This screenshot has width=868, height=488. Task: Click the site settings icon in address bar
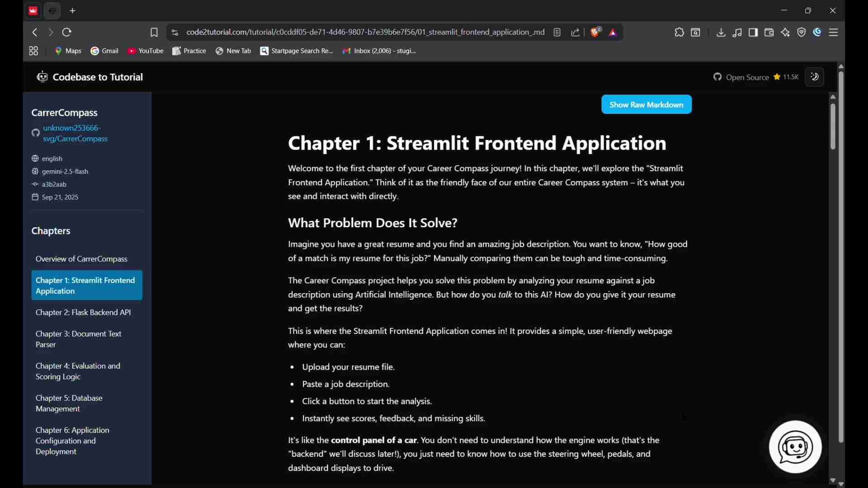coord(175,33)
